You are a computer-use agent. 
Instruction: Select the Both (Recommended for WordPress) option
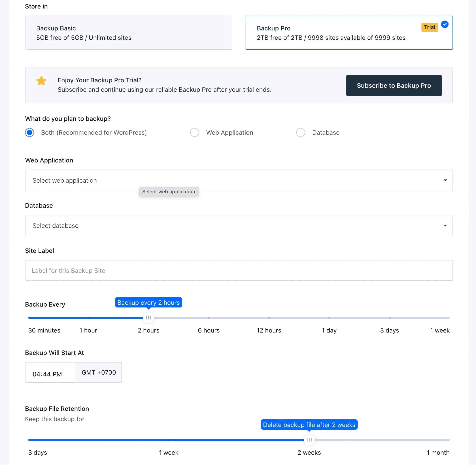(30, 132)
